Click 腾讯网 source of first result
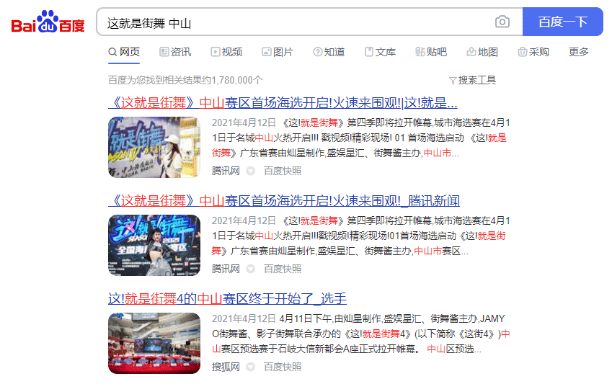This screenshot has width=612, height=384. point(226,171)
